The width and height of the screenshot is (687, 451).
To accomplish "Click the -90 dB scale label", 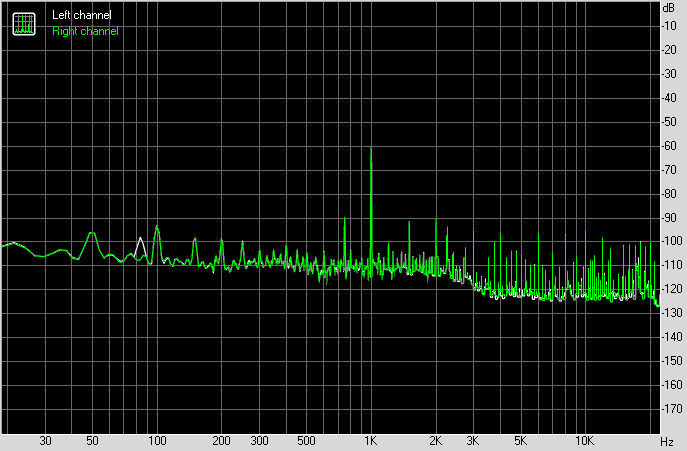I will [669, 217].
